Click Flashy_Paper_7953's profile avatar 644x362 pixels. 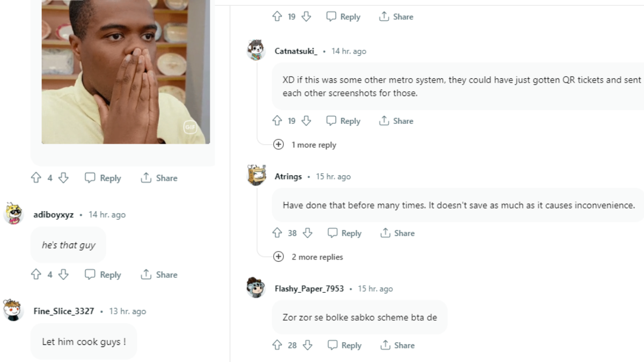(x=255, y=288)
